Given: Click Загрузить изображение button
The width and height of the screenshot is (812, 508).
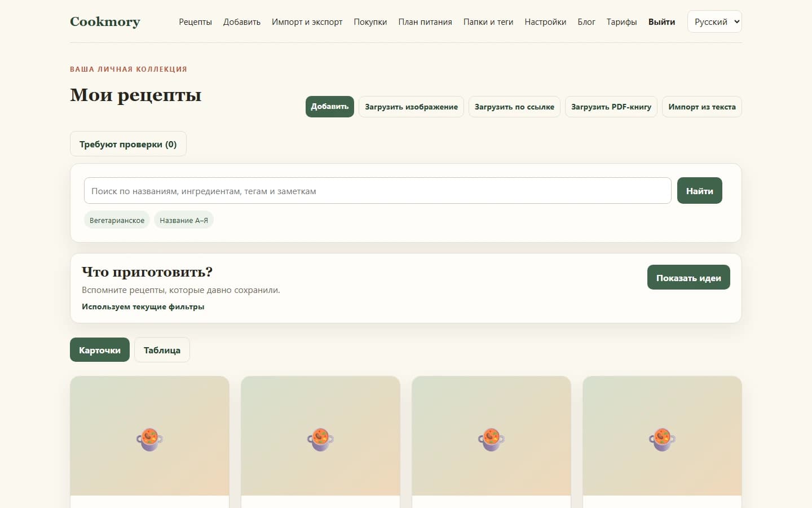Looking at the screenshot, I should pyautogui.click(x=411, y=107).
